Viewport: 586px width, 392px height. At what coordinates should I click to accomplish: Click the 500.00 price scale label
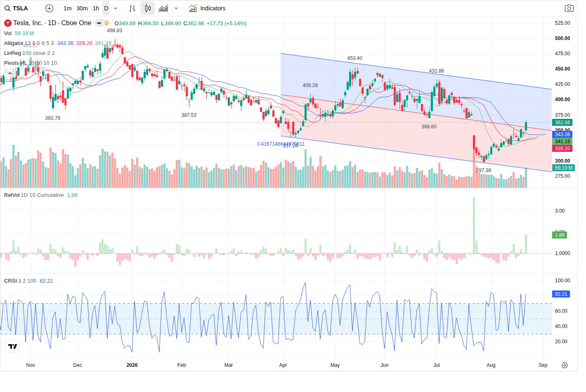pos(562,38)
